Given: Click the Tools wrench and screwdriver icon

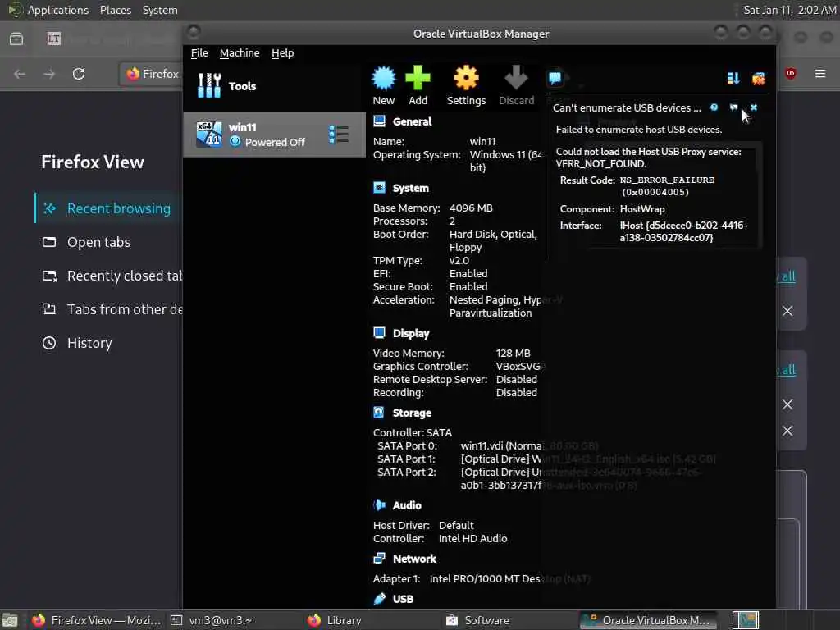Looking at the screenshot, I should click(209, 85).
